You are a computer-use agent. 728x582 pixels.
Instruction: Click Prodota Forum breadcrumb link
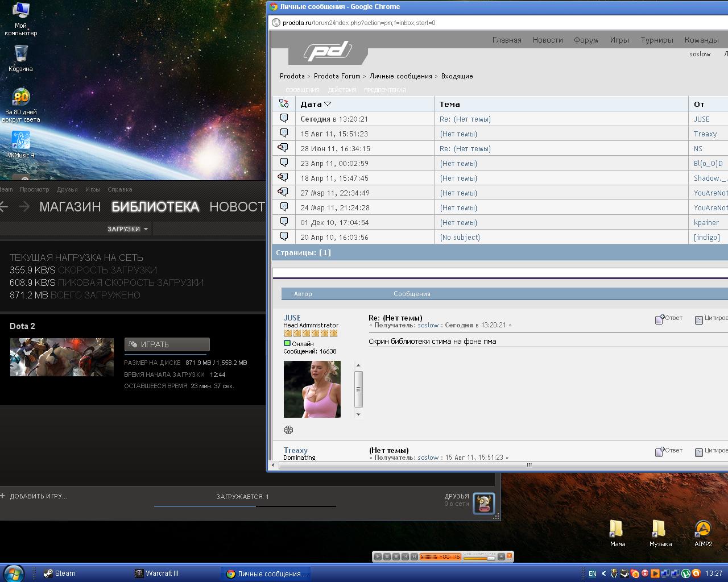coord(337,76)
